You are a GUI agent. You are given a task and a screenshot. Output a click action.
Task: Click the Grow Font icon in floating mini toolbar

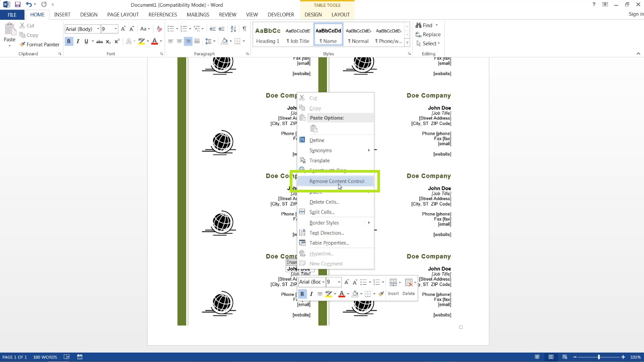point(346,282)
